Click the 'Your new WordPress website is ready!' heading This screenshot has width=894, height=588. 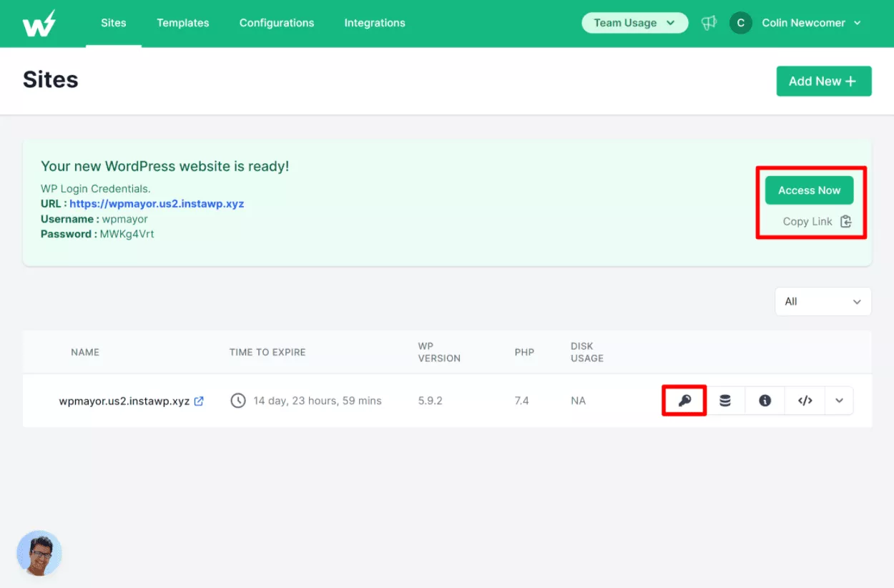click(x=165, y=167)
